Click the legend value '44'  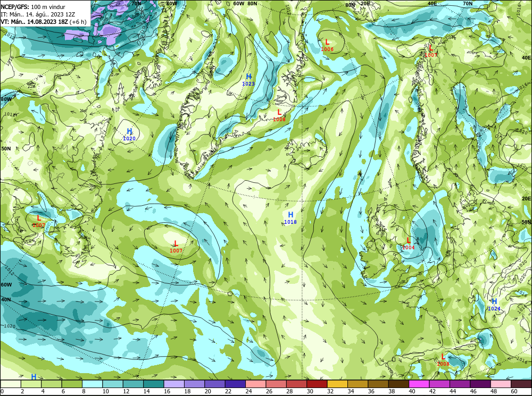point(453,391)
